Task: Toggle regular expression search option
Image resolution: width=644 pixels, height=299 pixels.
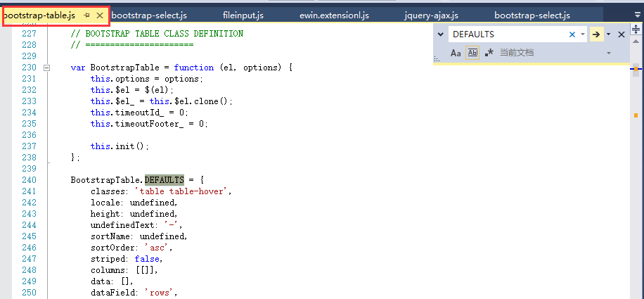Action: (489, 53)
